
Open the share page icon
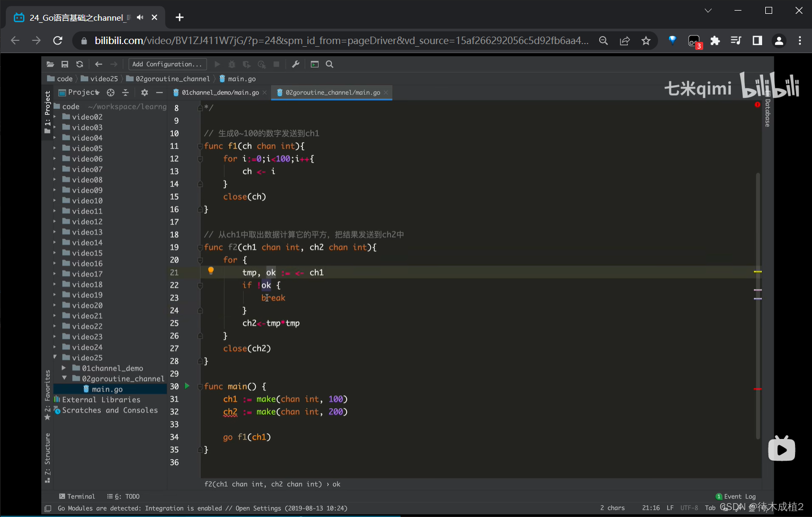(625, 40)
